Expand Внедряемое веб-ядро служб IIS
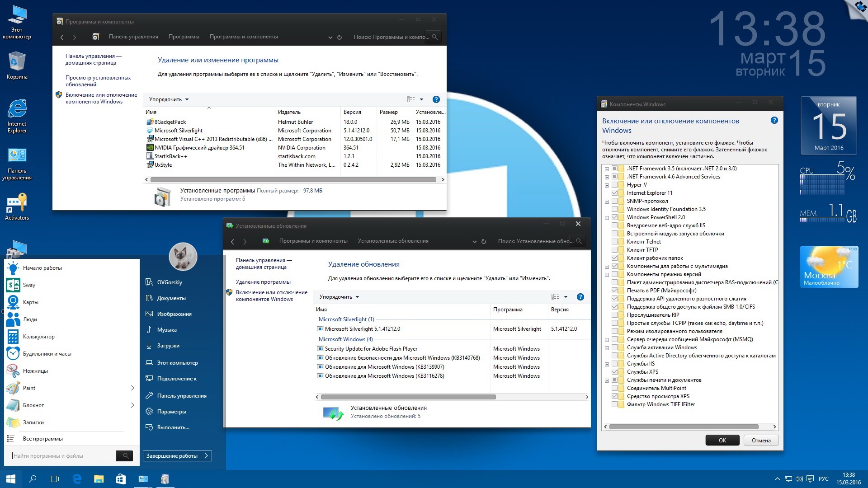The image size is (868, 488). pyautogui.click(x=607, y=225)
